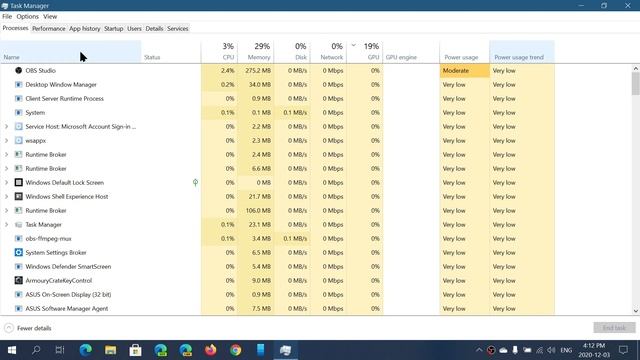Click the green leaf suspended status icon
The image size is (640, 360).
(196, 182)
